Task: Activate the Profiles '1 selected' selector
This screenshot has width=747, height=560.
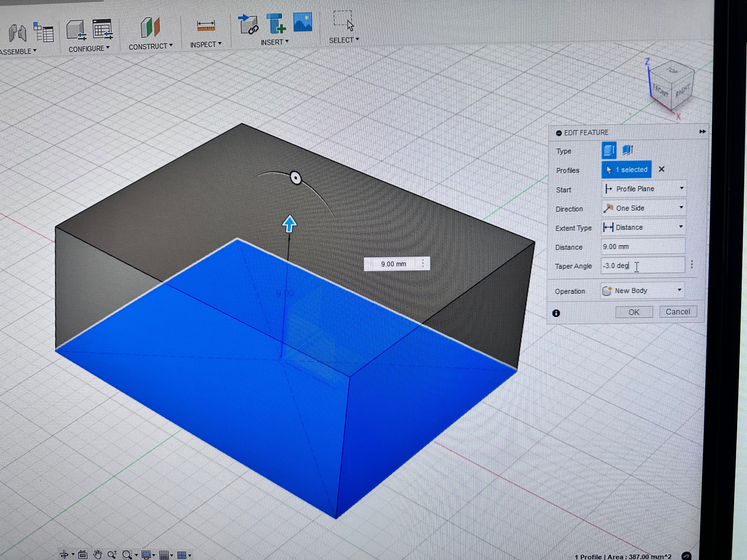Action: (626, 170)
